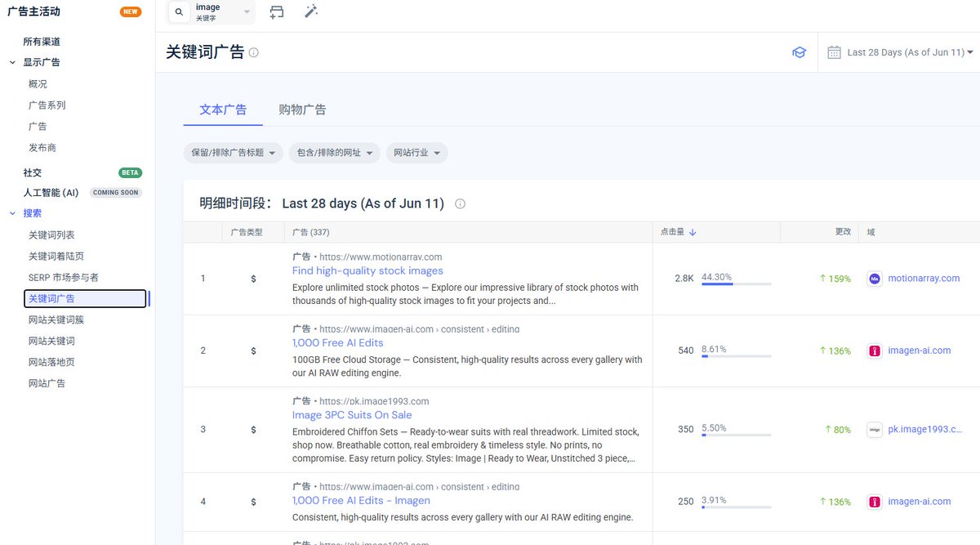This screenshot has height=545, width=980.
Task: Open 网站广告 in the sidebar
Action: [x=47, y=383]
